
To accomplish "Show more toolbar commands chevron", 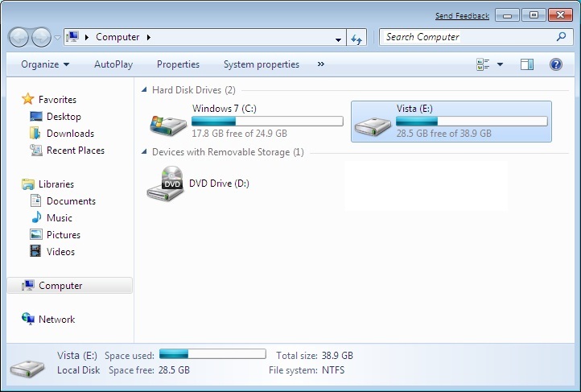I will click(321, 64).
